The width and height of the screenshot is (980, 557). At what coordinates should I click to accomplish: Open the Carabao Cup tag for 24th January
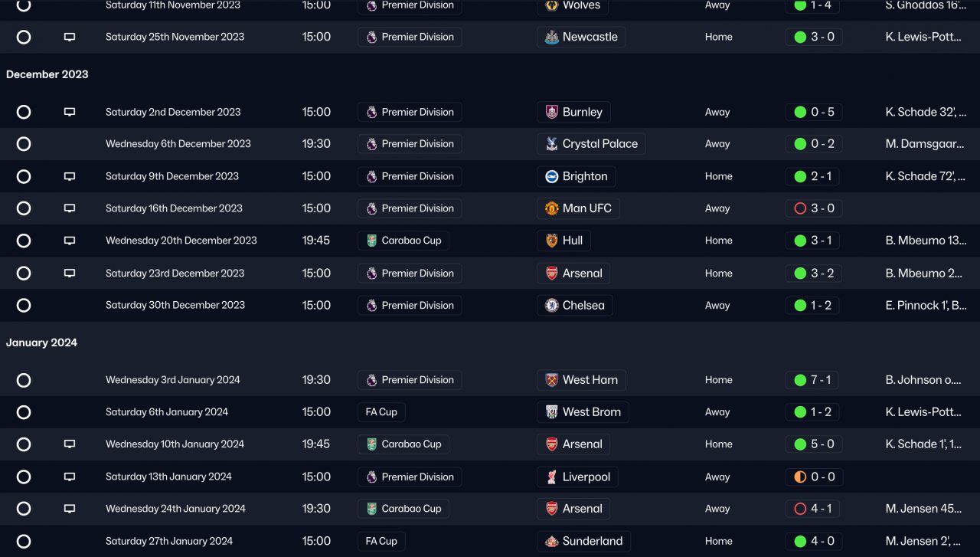(403, 509)
